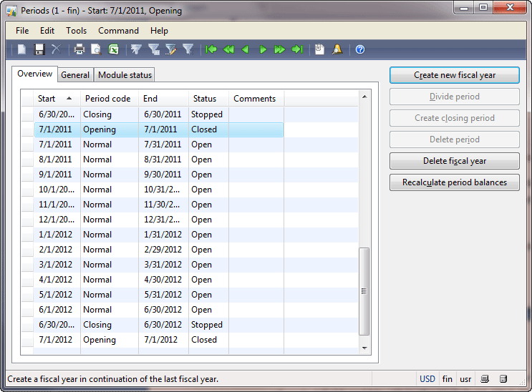The image size is (532, 392).
Task: Click the Delete period button
Action: (454, 139)
